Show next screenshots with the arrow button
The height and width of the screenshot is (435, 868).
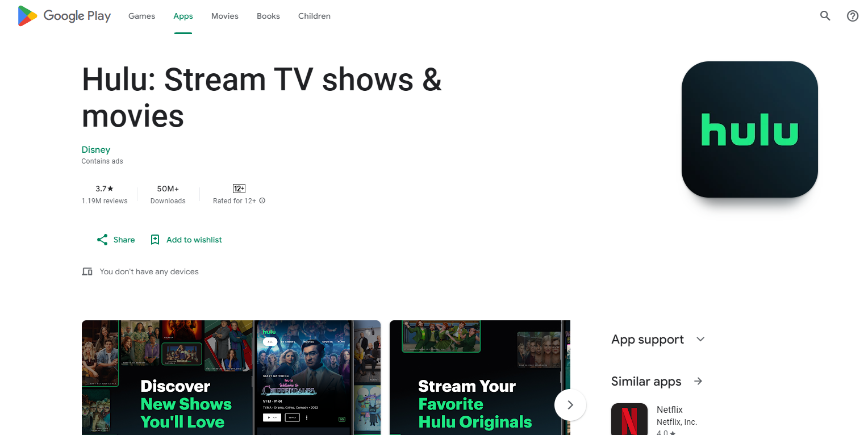pos(570,405)
